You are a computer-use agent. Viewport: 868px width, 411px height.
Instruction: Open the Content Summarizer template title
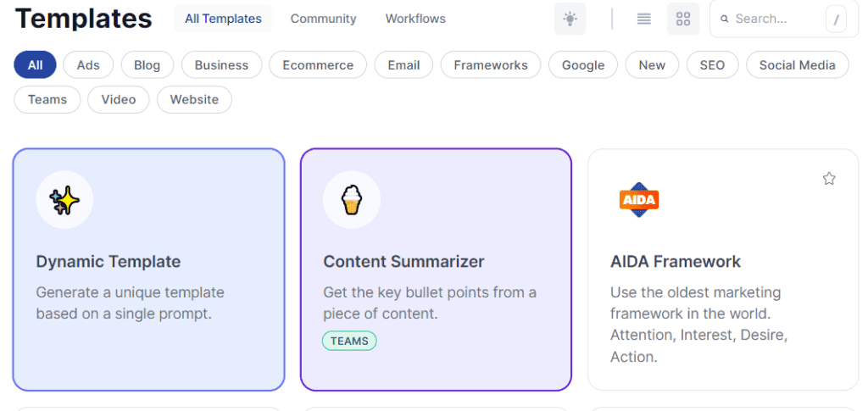click(x=403, y=262)
